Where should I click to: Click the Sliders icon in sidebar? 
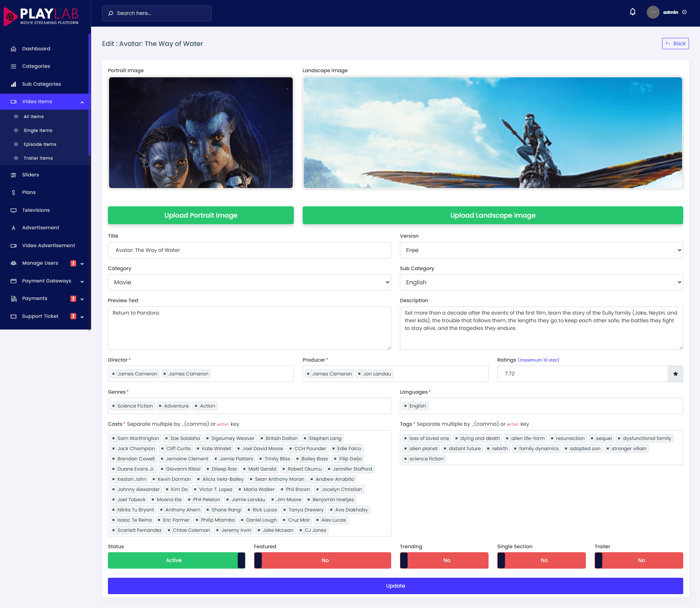tap(13, 175)
